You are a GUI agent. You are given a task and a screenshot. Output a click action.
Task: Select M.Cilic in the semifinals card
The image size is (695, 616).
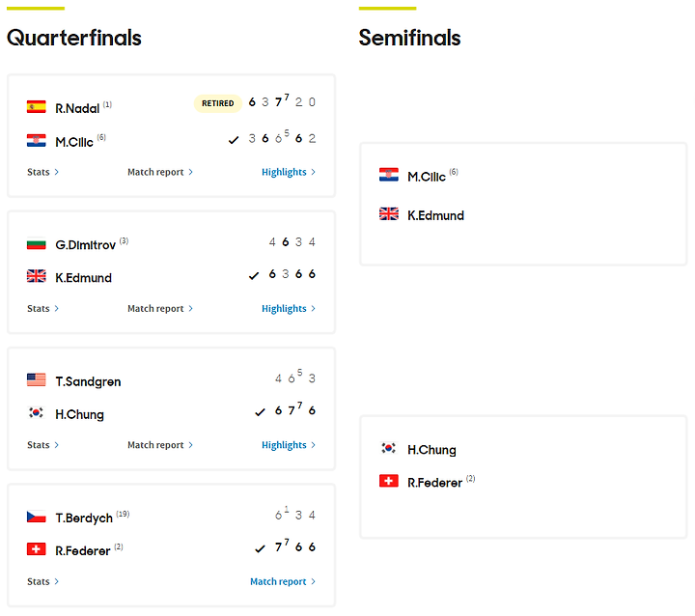[427, 177]
